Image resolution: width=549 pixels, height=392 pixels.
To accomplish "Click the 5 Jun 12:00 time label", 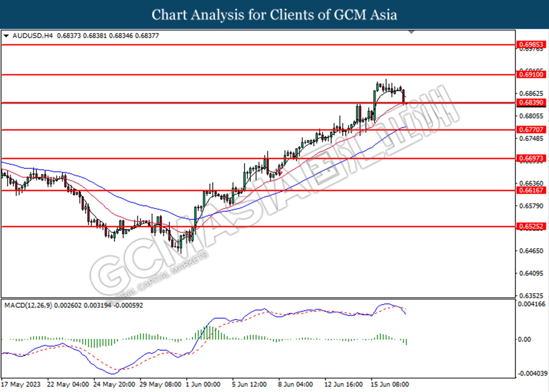I will click(249, 384).
